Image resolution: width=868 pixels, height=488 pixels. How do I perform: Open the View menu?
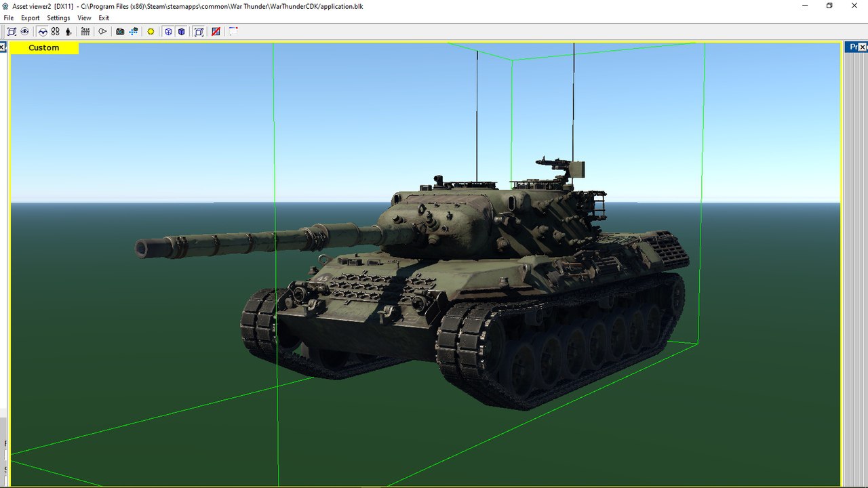84,18
